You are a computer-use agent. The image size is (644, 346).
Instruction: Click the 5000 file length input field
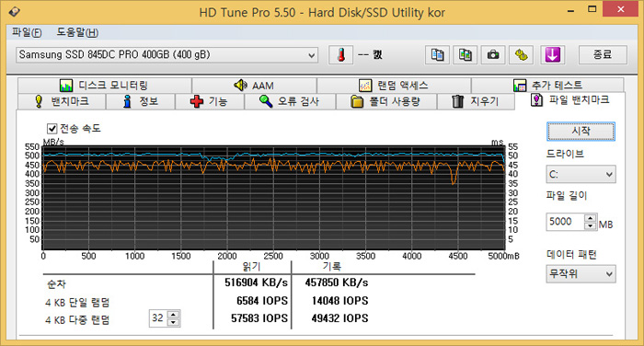[566, 222]
